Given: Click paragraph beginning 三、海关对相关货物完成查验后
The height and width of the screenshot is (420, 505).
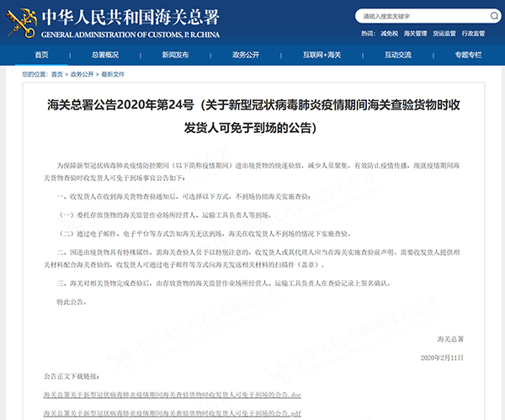Looking at the screenshot, I should (224, 284).
